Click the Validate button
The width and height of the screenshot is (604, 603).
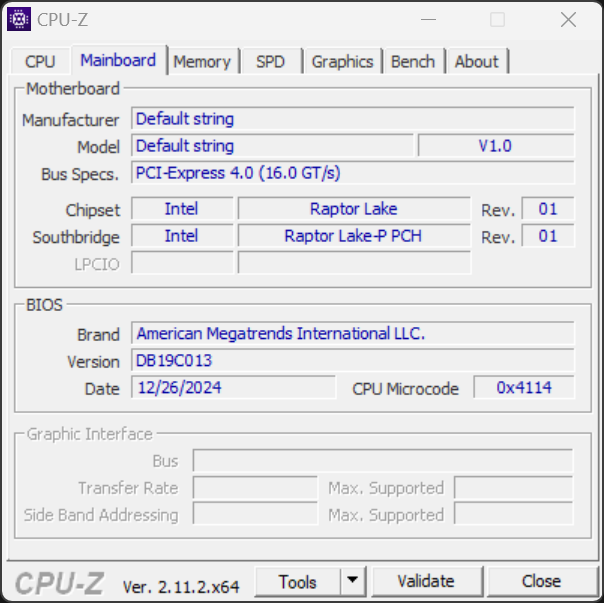(426, 581)
